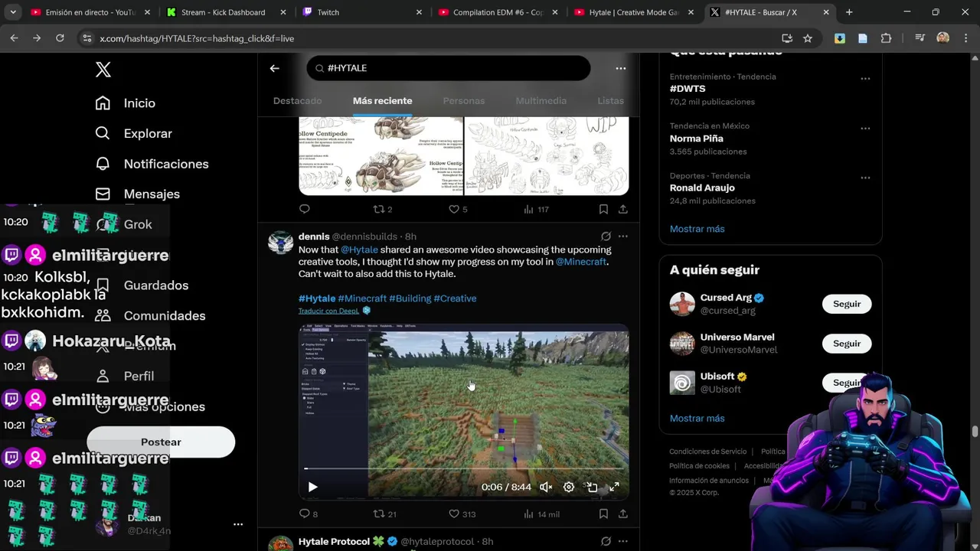The width and height of the screenshot is (980, 551).
Task: Play the dennis video
Action: coord(312,487)
